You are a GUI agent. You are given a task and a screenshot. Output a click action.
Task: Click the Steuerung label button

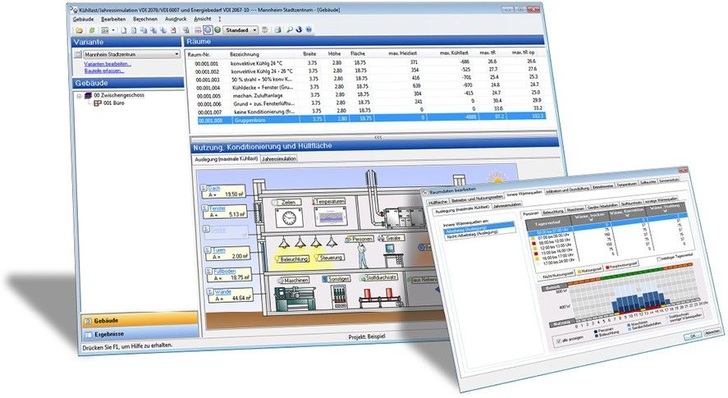point(330,257)
